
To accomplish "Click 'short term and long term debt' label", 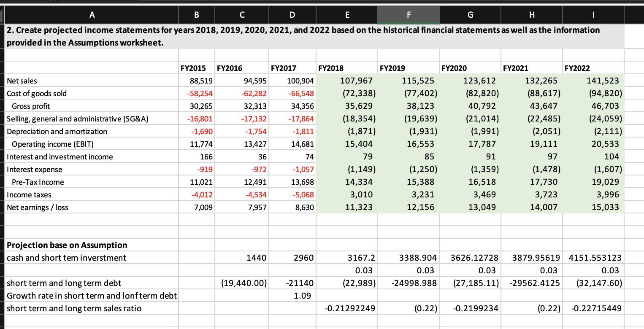I will pyautogui.click(x=64, y=283).
